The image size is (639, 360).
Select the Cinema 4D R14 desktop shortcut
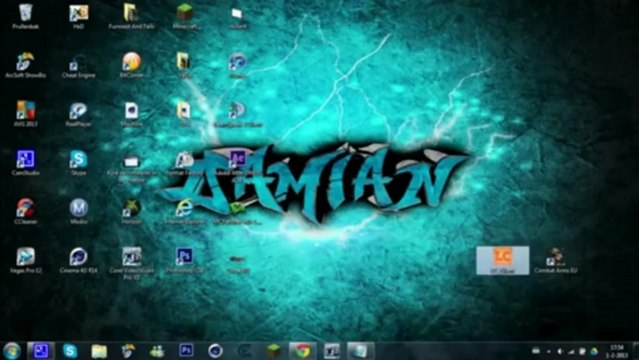pos(78,260)
